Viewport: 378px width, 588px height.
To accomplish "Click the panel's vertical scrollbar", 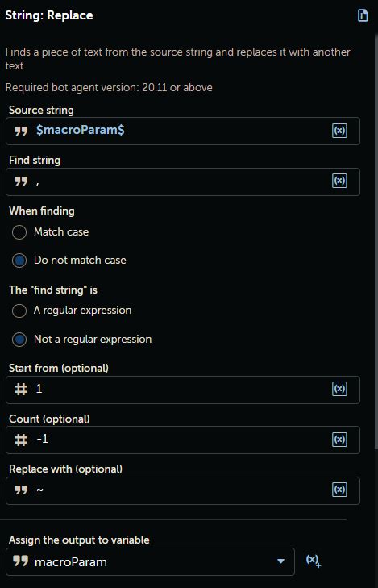I will pos(376,240).
